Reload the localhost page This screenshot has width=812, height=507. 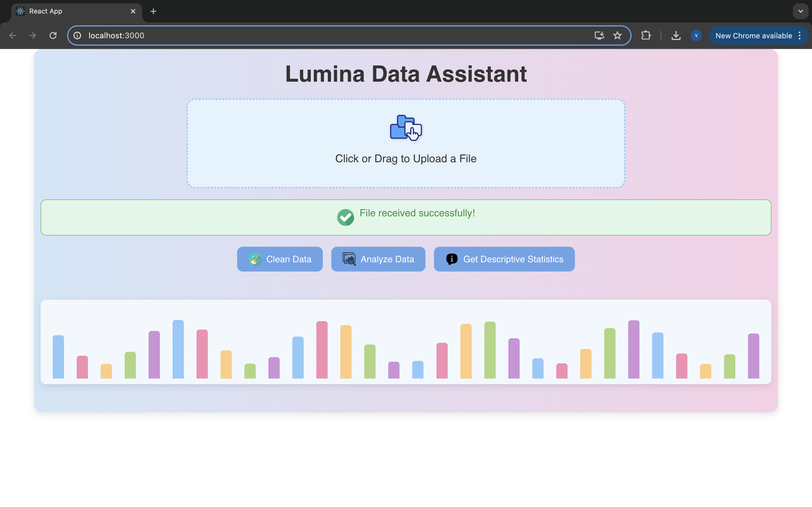coord(53,35)
